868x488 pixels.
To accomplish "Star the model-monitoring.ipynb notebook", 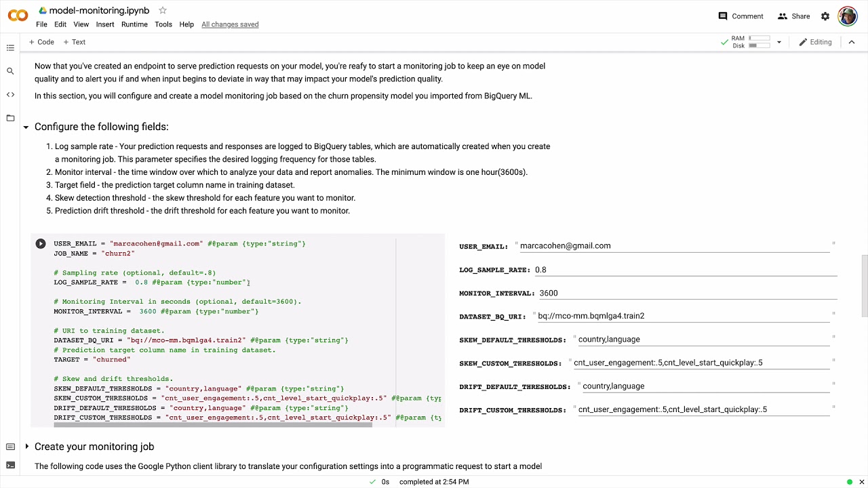I will tap(162, 10).
